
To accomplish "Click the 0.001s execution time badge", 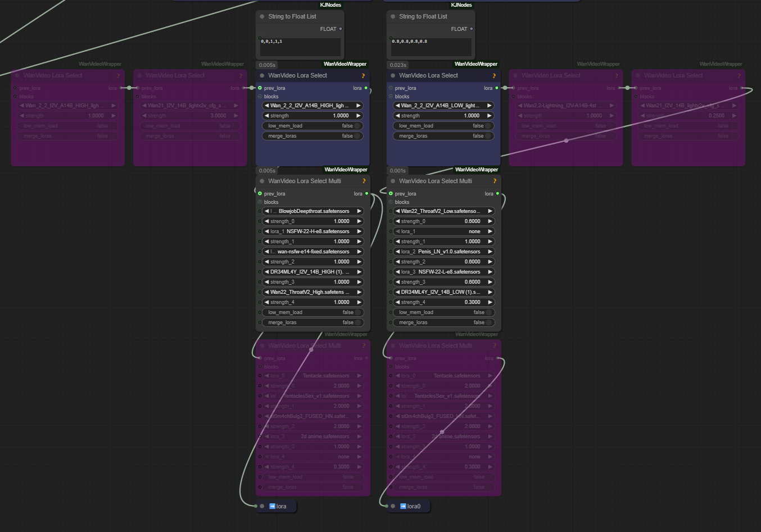I will pos(398,171).
